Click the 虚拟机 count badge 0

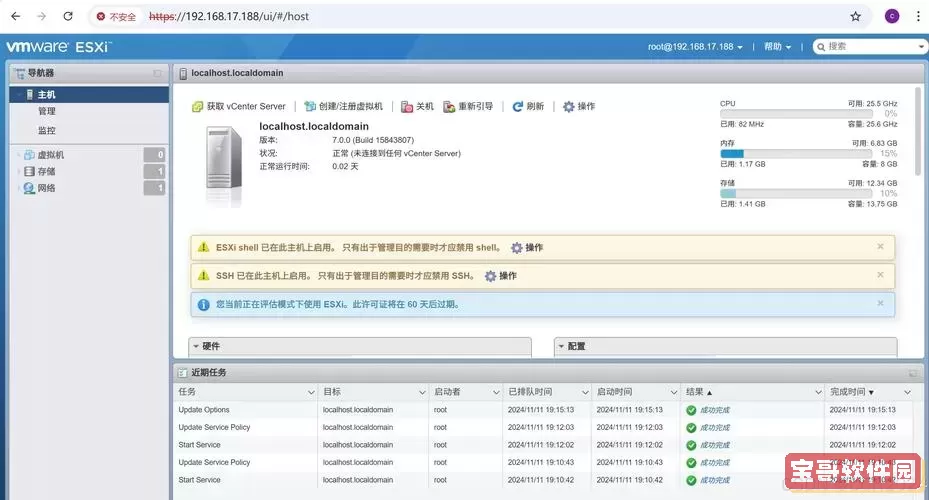coord(155,155)
